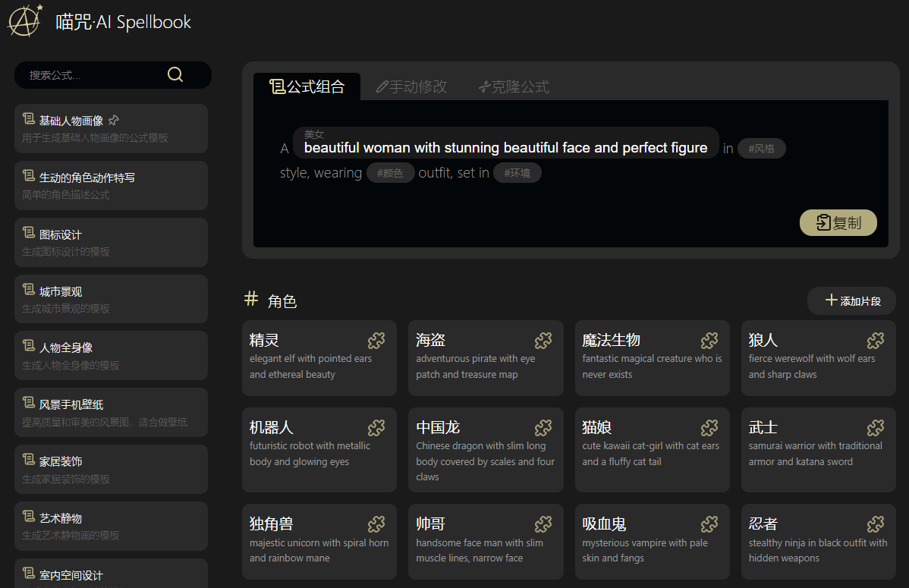
Task: Click the puzzle icon on the 忍者 card
Action: pyautogui.click(x=876, y=524)
